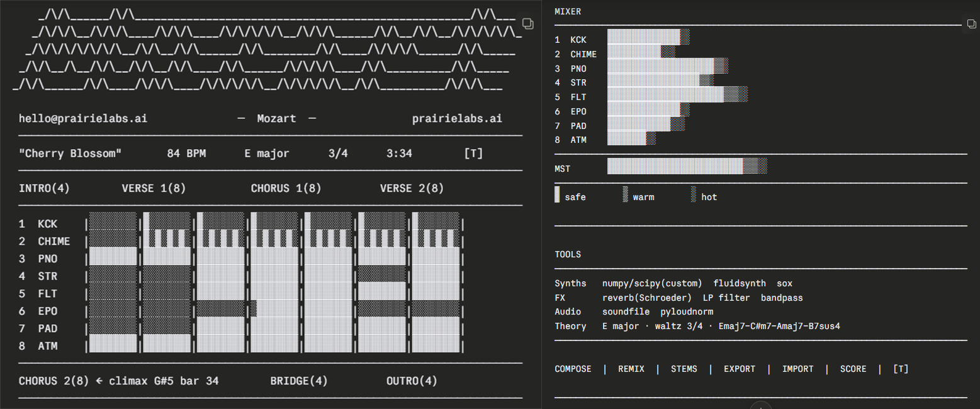980x409 pixels.
Task: Click [T] next to the 3:34 duration
Action: (473, 154)
